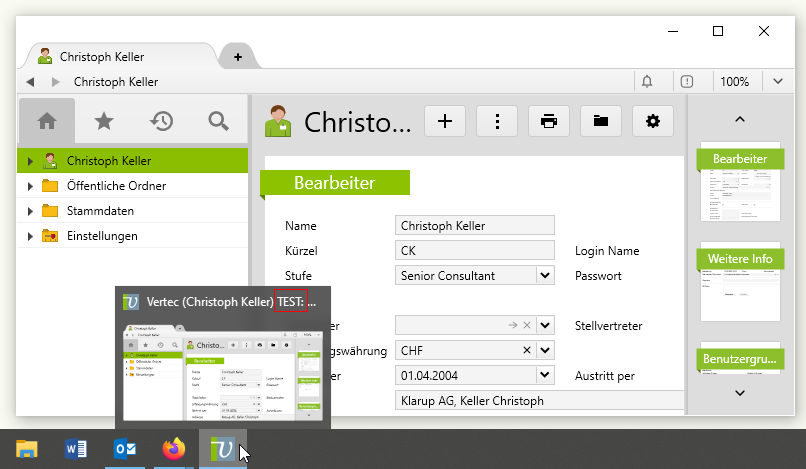Print using the printer icon

click(548, 121)
